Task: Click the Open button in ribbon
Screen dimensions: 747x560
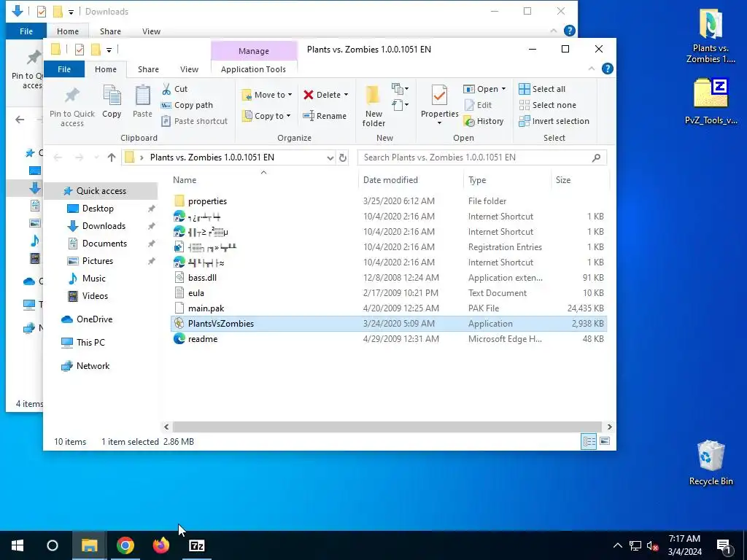Action: [x=481, y=89]
